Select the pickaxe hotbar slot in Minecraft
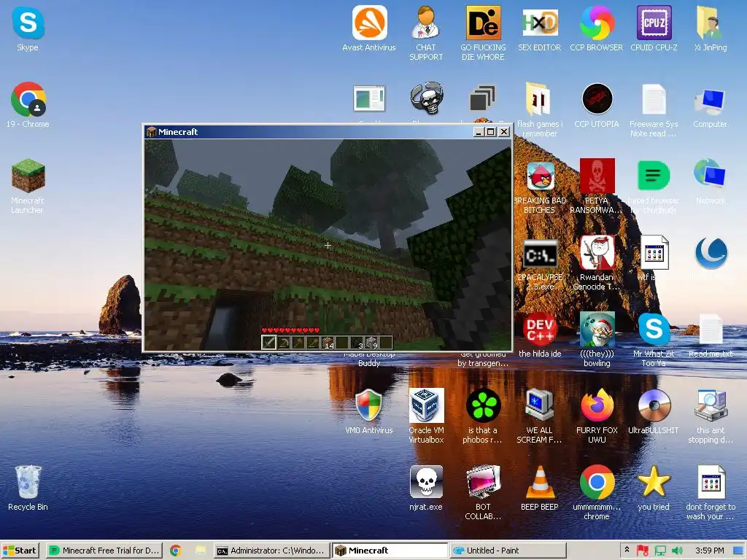 coord(284,343)
